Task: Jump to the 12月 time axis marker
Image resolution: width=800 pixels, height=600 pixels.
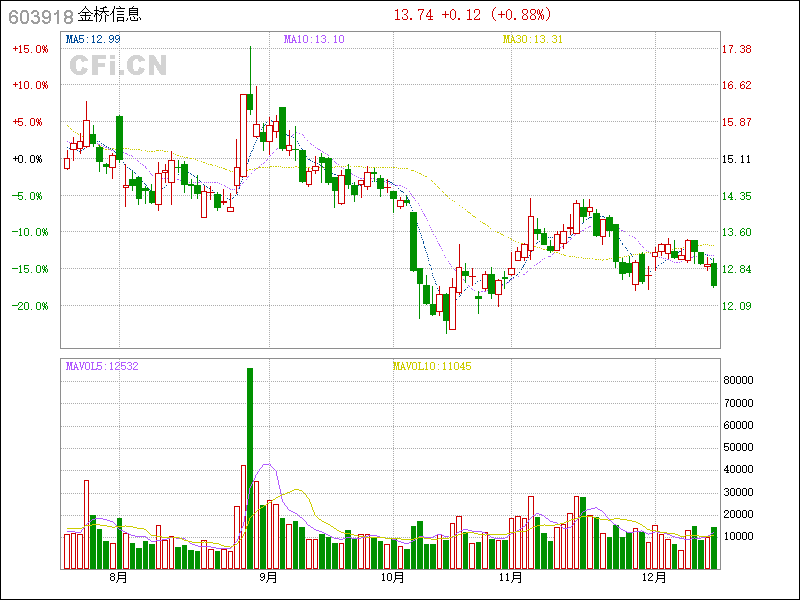Action: point(654,577)
